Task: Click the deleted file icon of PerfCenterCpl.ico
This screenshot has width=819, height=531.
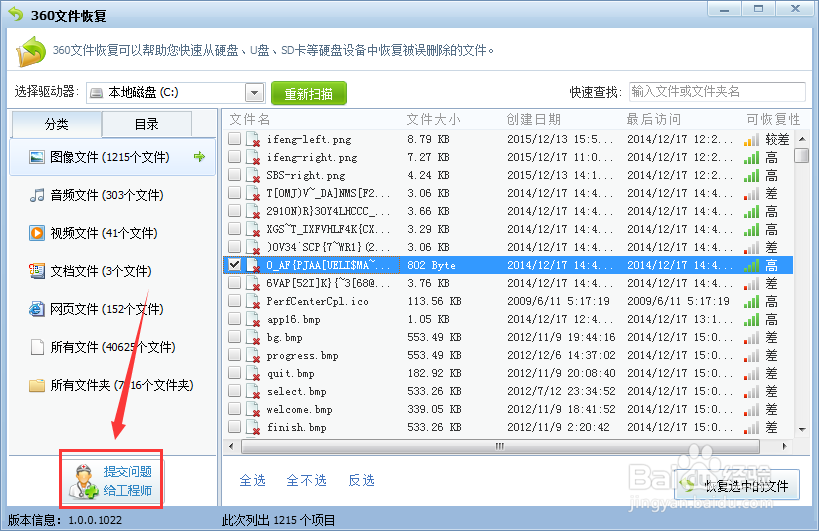Action: point(253,301)
